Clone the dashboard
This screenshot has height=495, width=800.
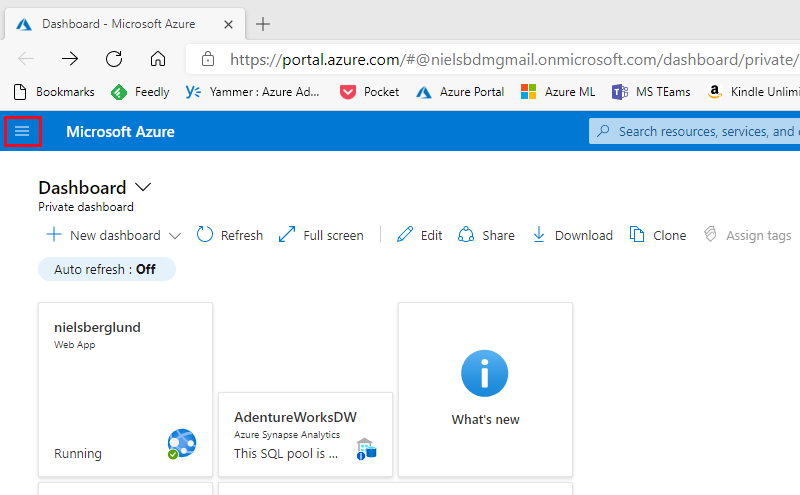point(658,235)
